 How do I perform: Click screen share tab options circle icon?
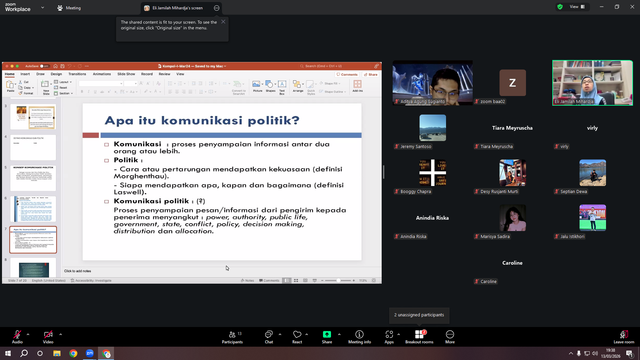click(216, 8)
